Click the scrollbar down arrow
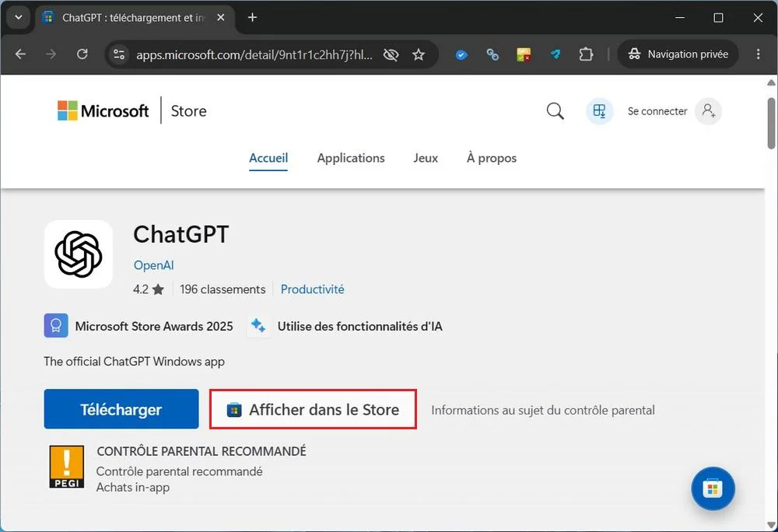778x532 pixels. (771, 524)
